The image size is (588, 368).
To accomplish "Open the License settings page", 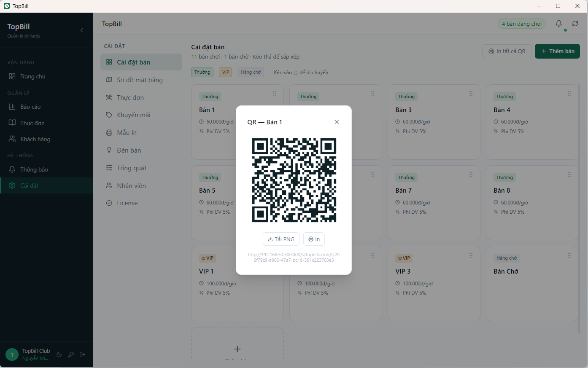I will [141, 203].
